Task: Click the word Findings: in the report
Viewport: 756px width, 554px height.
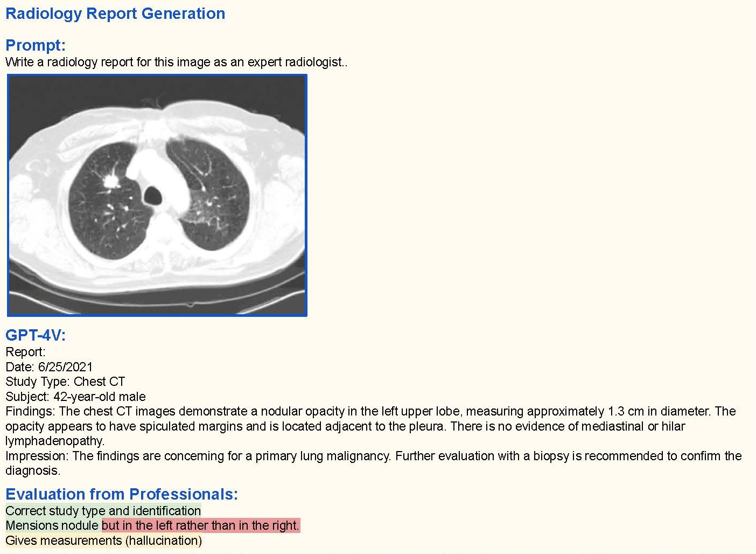Action: [30, 411]
